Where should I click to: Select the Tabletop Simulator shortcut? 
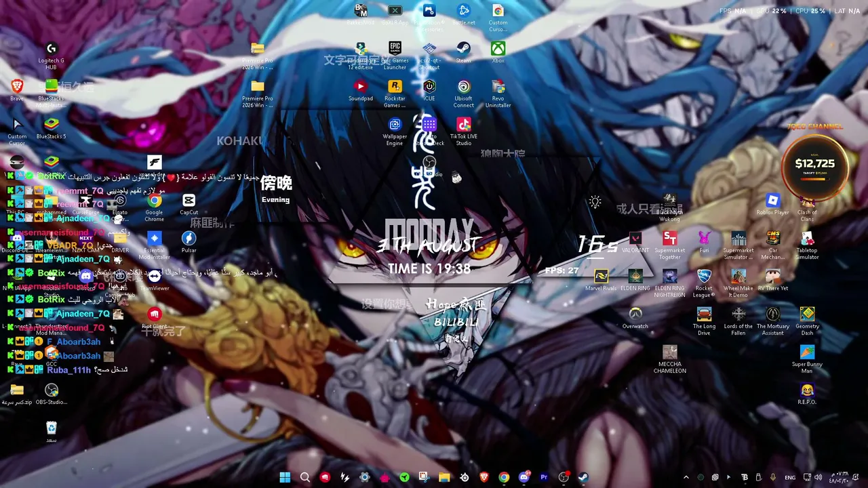pos(807,245)
